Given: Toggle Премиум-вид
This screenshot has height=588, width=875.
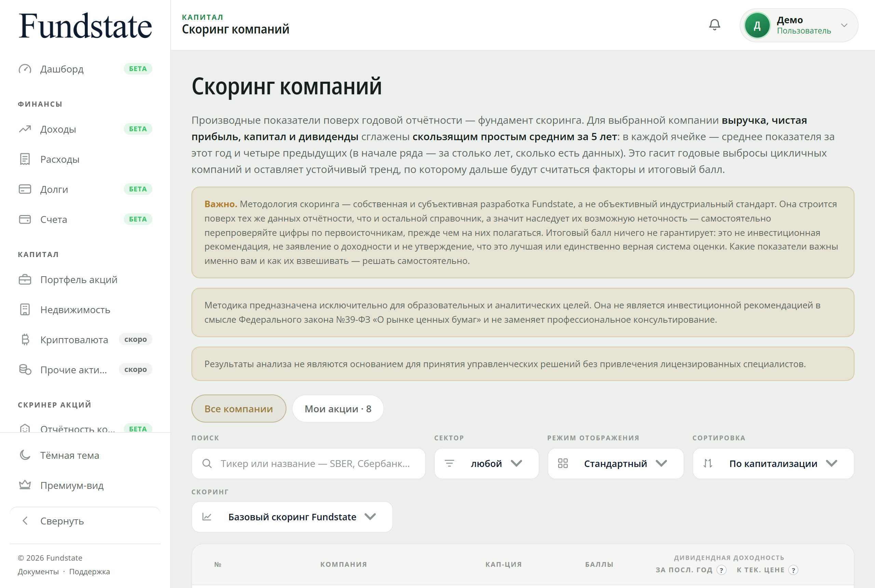Looking at the screenshot, I should point(85,485).
